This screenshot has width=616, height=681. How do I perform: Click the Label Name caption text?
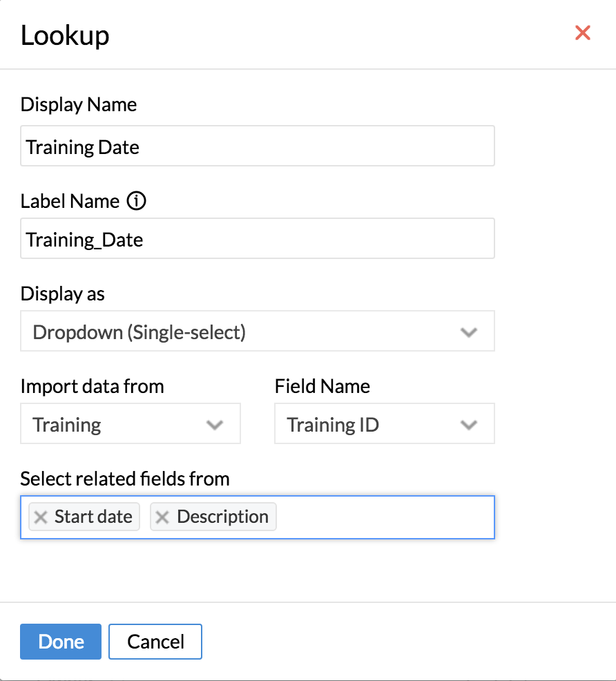[x=70, y=202]
